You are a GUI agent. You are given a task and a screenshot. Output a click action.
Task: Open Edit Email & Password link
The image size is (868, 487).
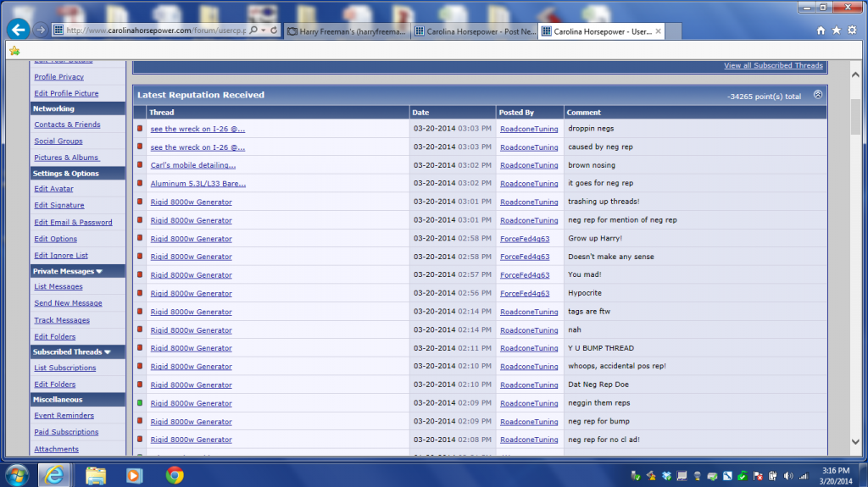(x=73, y=223)
